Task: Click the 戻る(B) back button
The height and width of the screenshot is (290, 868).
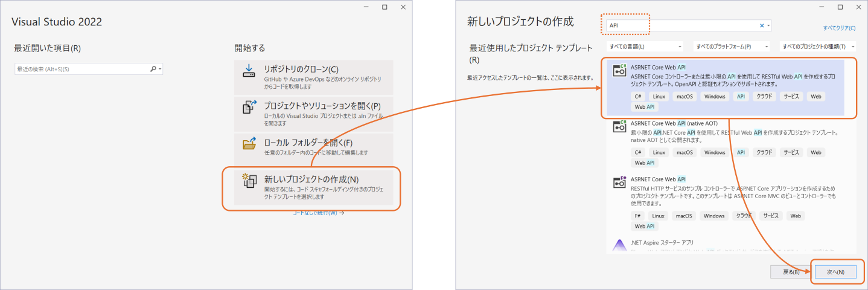Action: (791, 272)
